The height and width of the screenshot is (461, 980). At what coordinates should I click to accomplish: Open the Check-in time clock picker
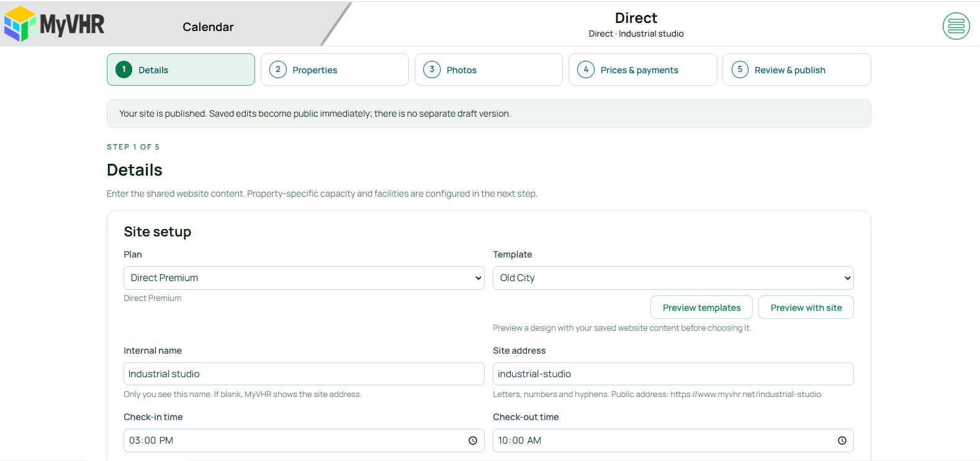[473, 441]
